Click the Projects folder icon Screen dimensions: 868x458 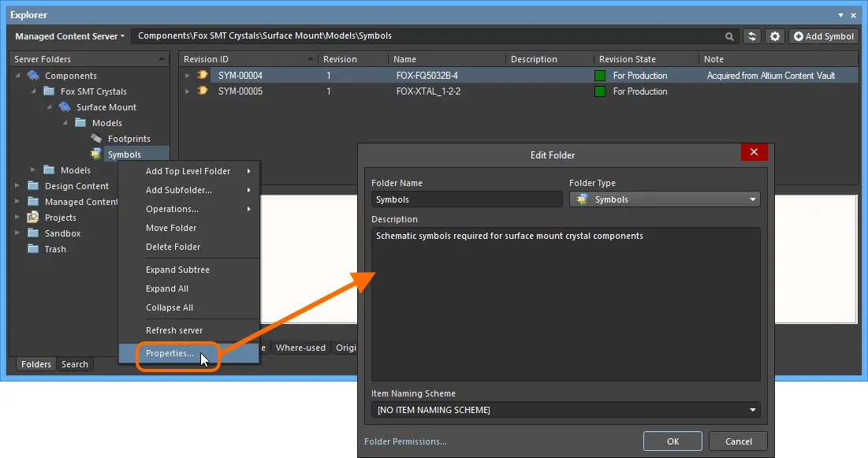[x=33, y=217]
